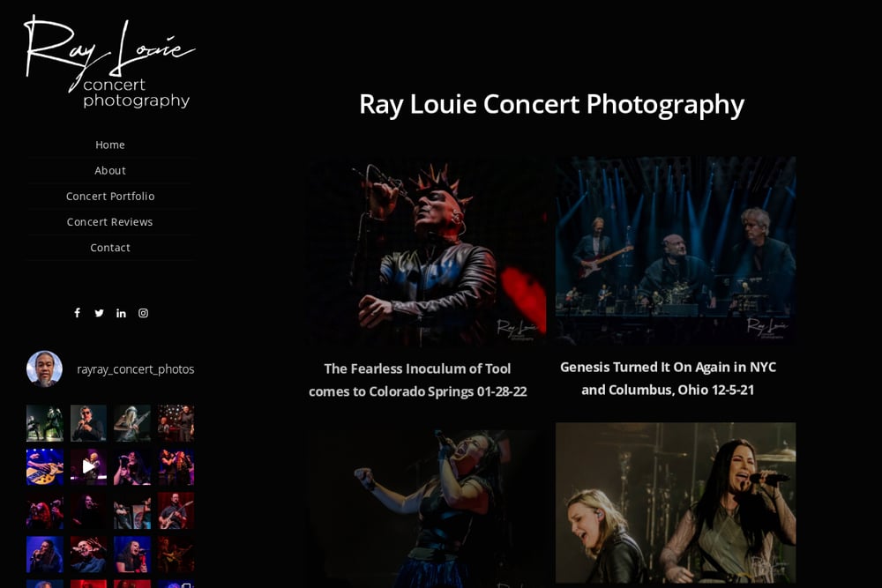The height and width of the screenshot is (588, 882).
Task: Open Concert Reviews menu item
Action: (x=110, y=222)
